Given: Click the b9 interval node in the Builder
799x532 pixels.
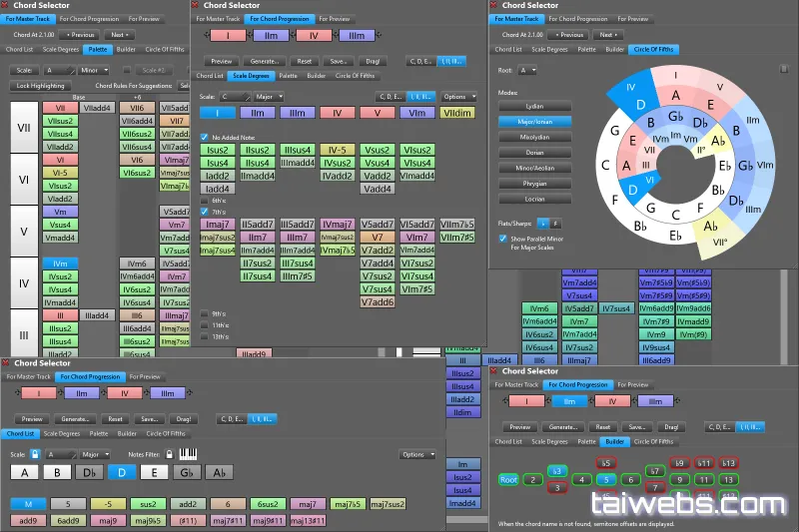Looking at the screenshot, I should click(679, 463).
